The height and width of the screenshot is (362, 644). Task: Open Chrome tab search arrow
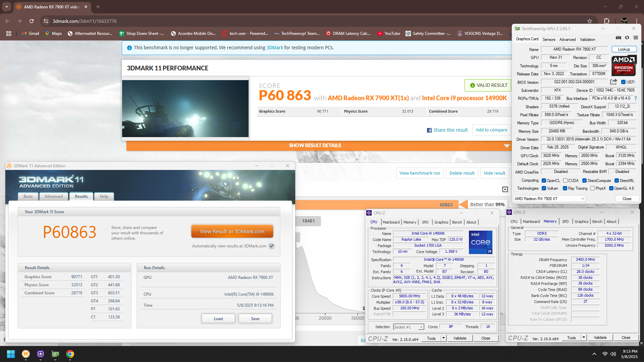tap(6, 7)
